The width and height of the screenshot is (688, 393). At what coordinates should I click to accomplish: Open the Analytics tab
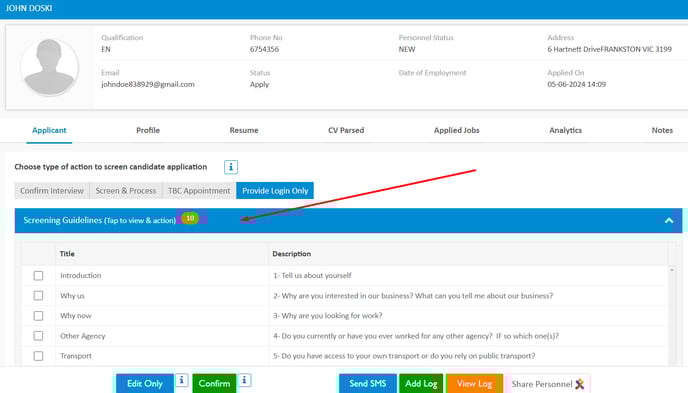566,130
